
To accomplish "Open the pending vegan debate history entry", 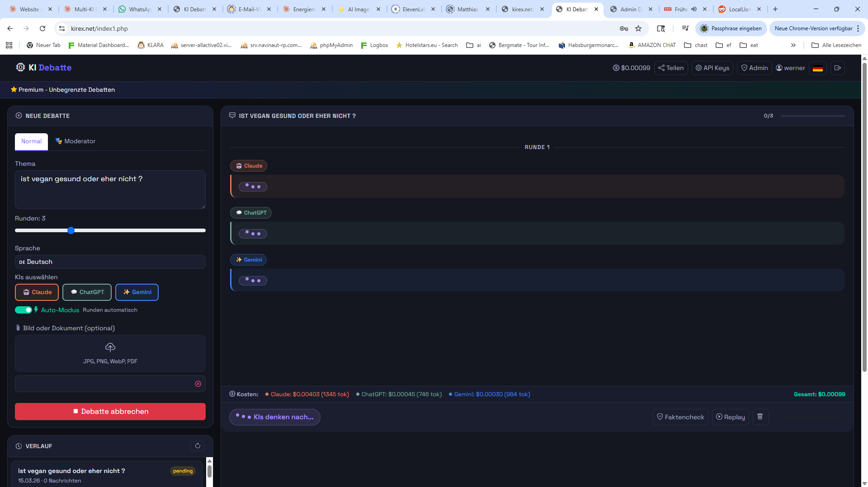I will [x=107, y=475].
